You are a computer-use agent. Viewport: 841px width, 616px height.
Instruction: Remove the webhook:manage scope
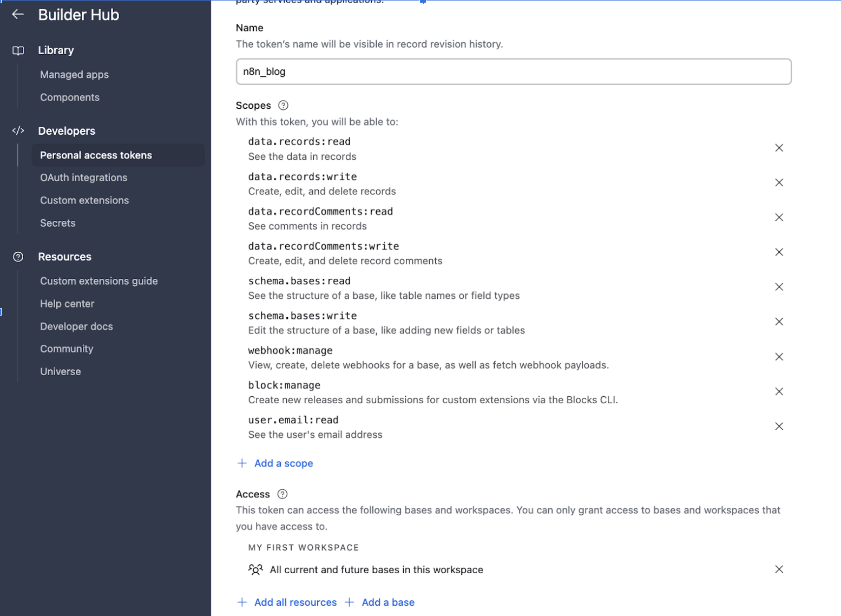click(779, 357)
